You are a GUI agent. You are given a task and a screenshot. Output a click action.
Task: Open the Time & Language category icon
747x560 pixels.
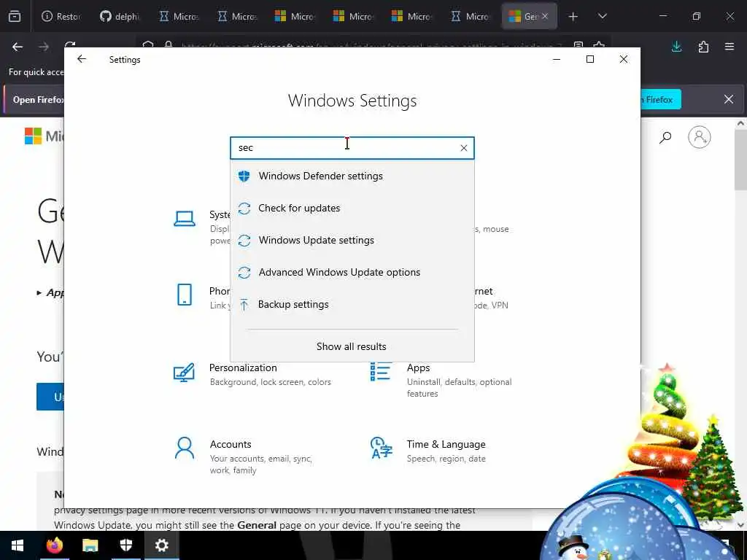tap(381, 448)
